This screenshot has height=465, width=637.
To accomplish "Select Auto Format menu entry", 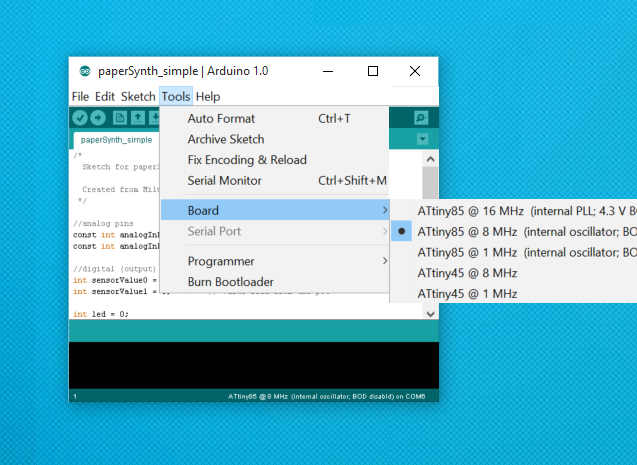I will click(x=275, y=118).
